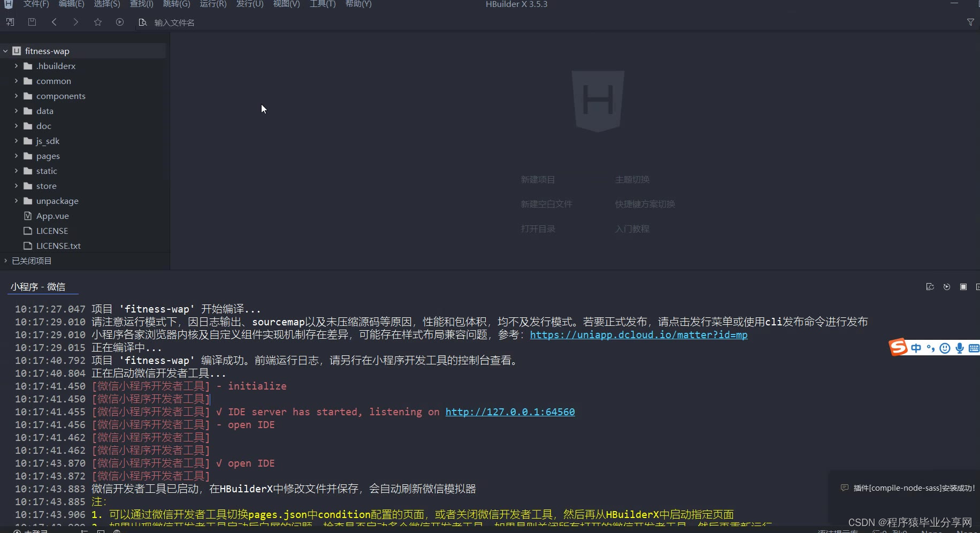This screenshot has height=533, width=980.
Task: Expand the components folder
Action: 16,96
